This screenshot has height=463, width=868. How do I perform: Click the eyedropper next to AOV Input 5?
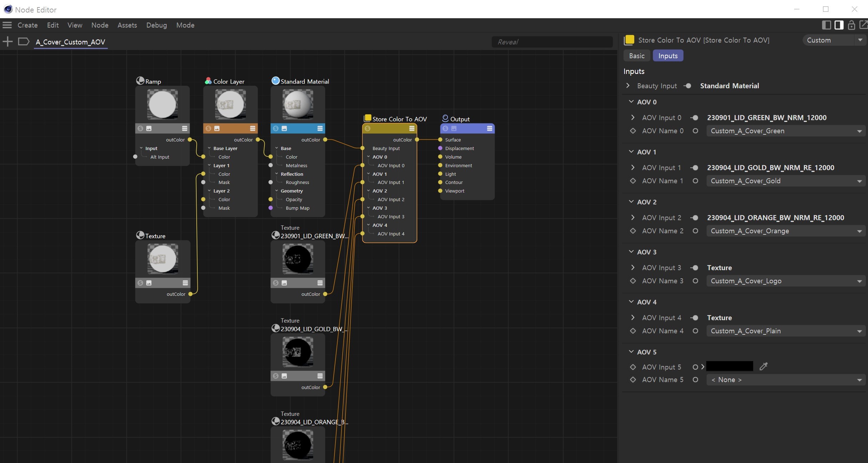[x=763, y=367]
